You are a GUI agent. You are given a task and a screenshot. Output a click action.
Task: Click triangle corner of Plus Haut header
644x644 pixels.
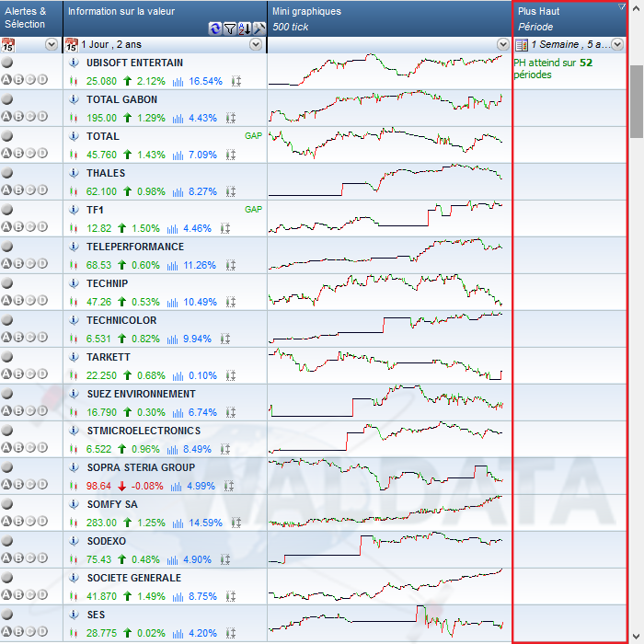coord(622,6)
